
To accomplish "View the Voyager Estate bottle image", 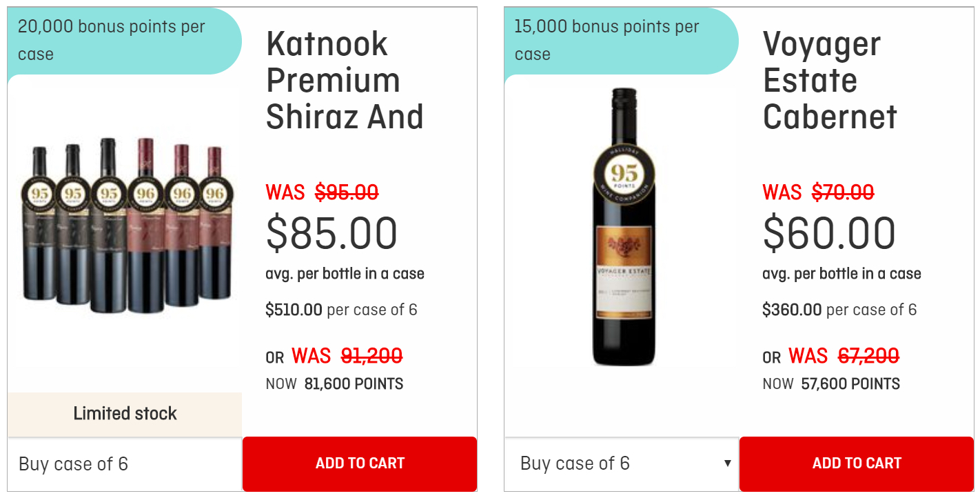I will (624, 226).
